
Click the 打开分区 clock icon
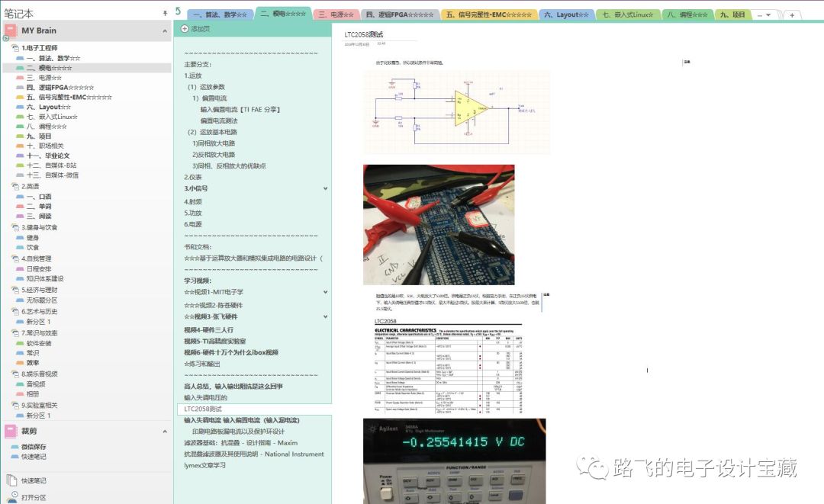coord(14,493)
